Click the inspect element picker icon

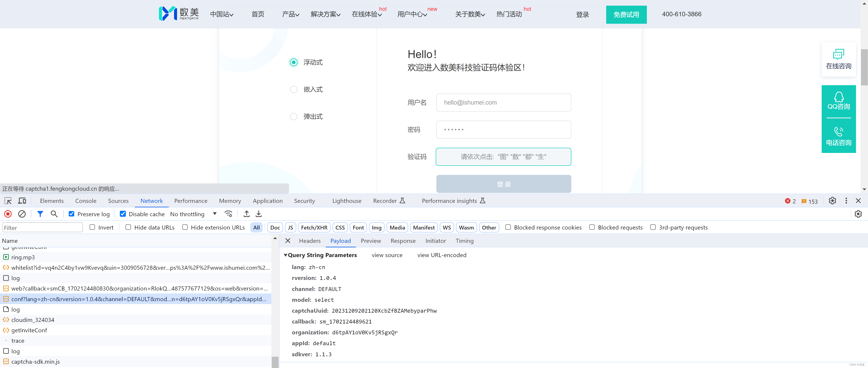[8, 201]
